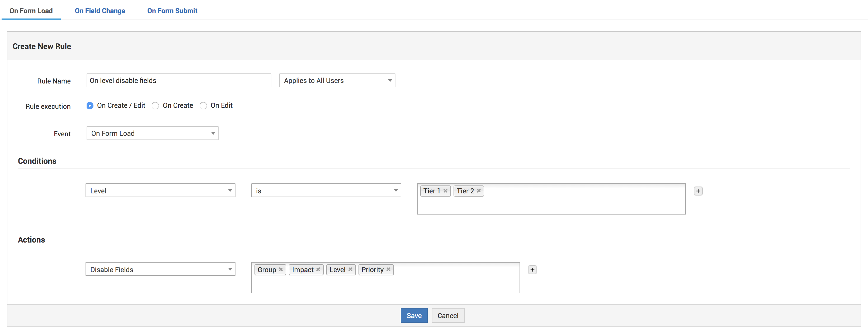Viewport: 868px width, 335px height.
Task: Save the new rule
Action: tap(414, 315)
